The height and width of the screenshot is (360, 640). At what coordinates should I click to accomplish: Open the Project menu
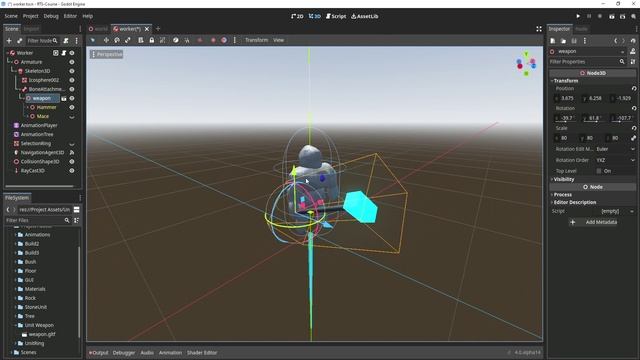[31, 16]
